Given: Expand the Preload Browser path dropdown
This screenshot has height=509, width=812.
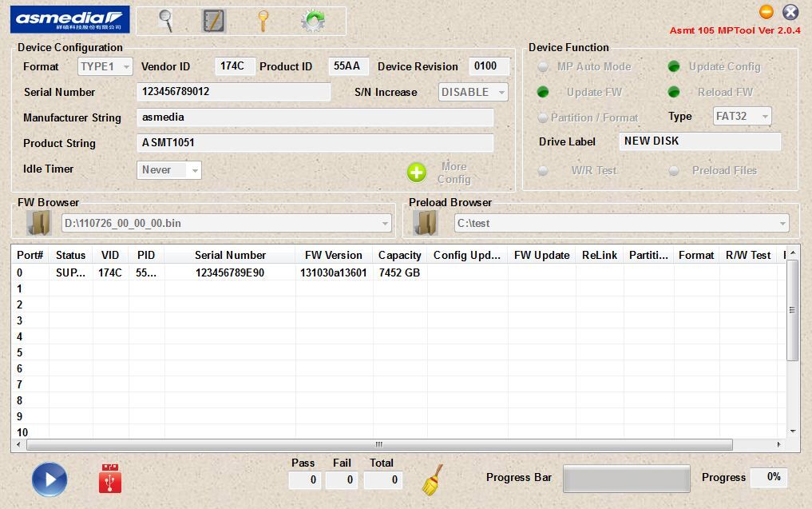Looking at the screenshot, I should point(782,224).
